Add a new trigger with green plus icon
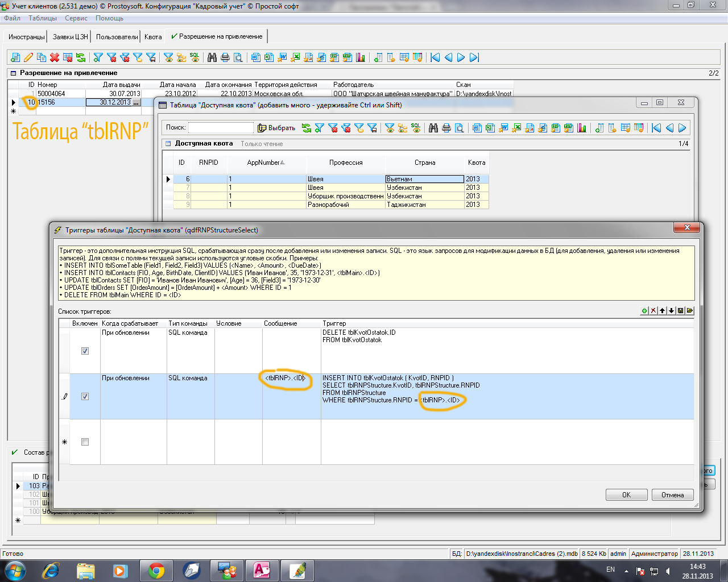728x582 pixels. point(644,311)
